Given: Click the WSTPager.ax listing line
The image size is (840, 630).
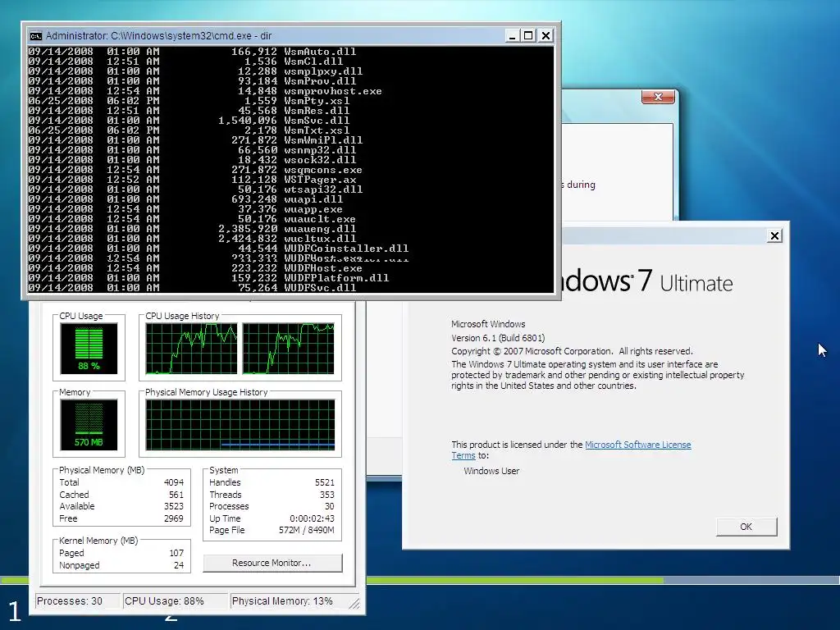Looking at the screenshot, I should point(192,180).
